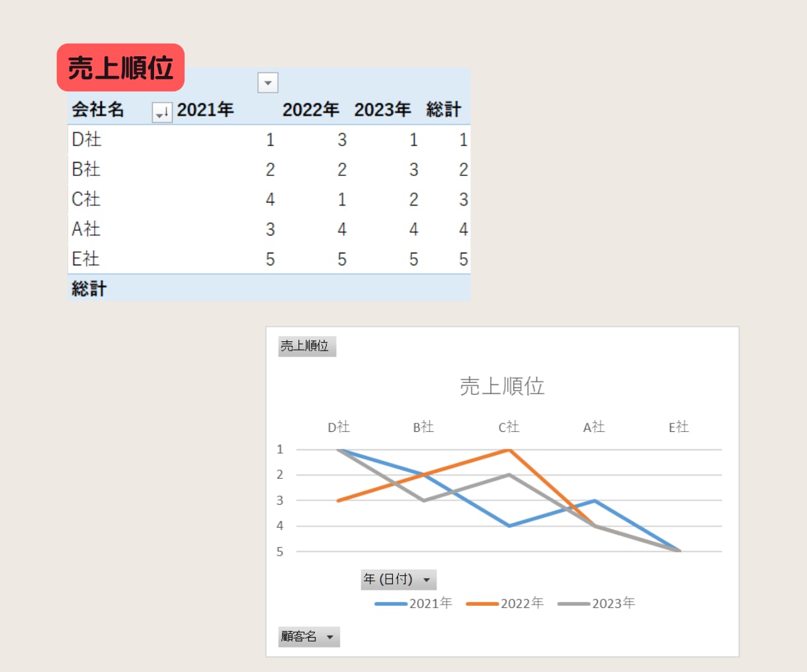Select B社's 2023年 rank cell
Screen dimensions: 807x672
pyautogui.click(x=413, y=169)
